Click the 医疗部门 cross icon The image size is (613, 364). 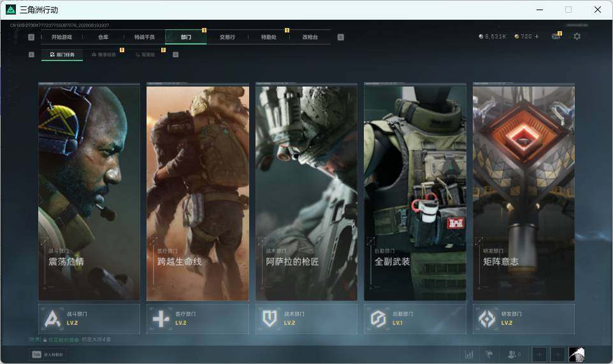pyautogui.click(x=161, y=319)
